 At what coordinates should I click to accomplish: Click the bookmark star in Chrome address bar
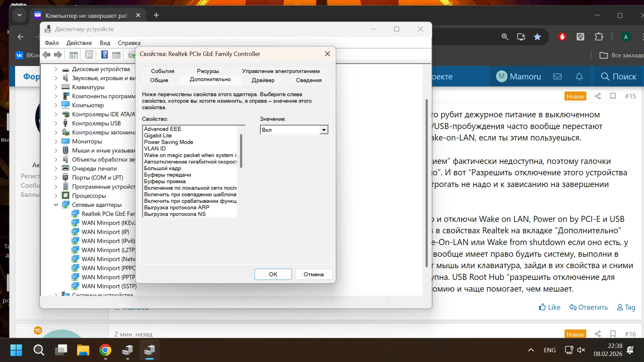[537, 37]
